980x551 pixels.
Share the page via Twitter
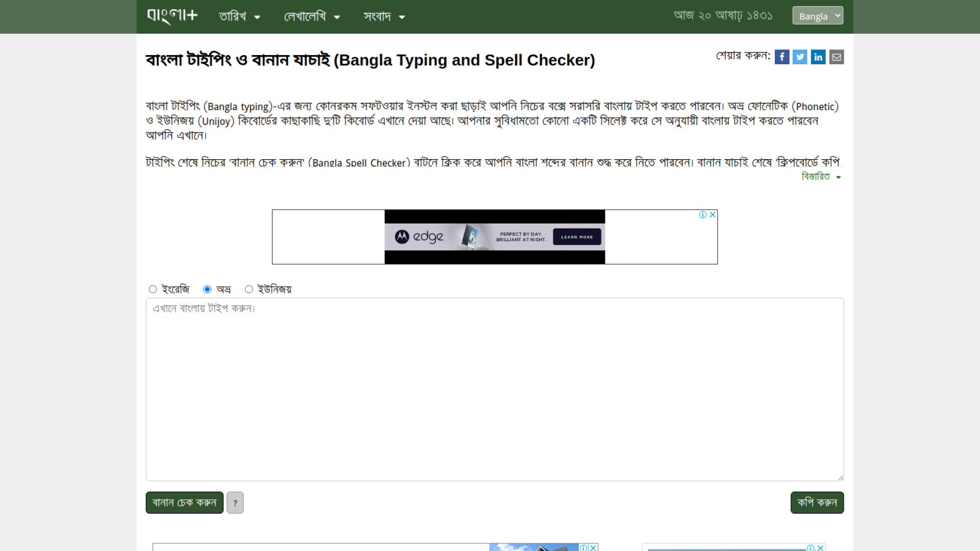(x=800, y=57)
